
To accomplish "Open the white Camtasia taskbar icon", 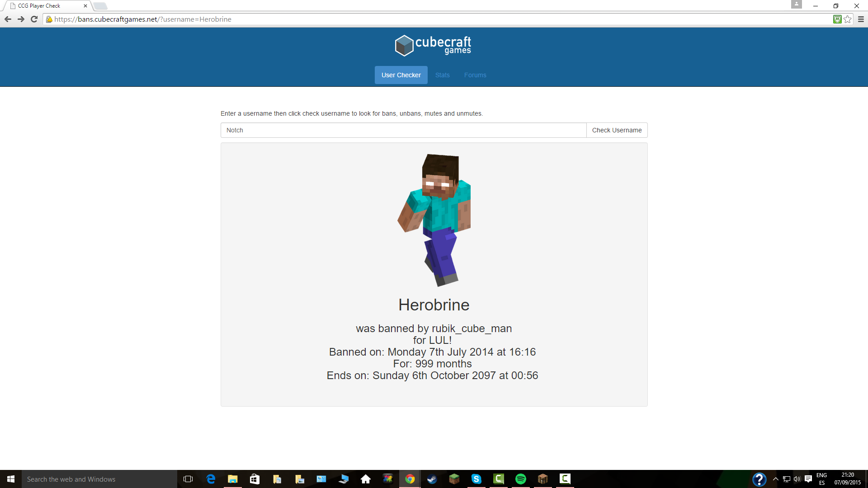I will tap(565, 479).
